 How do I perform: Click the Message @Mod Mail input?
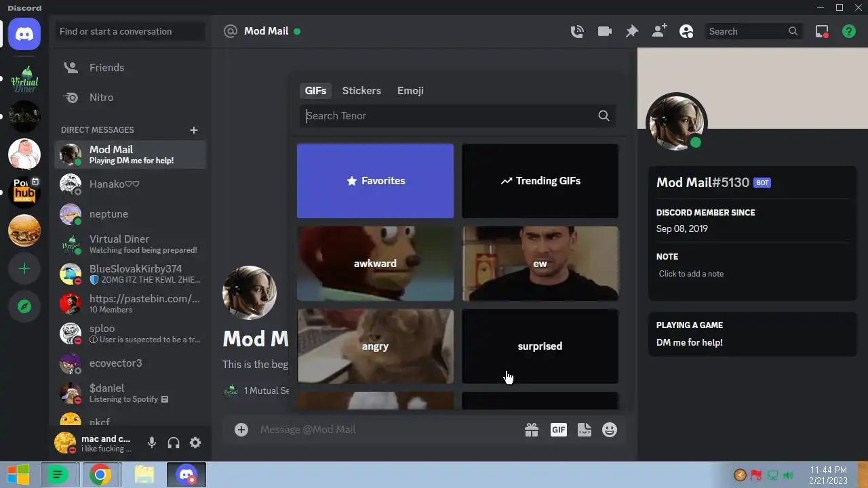point(387,429)
